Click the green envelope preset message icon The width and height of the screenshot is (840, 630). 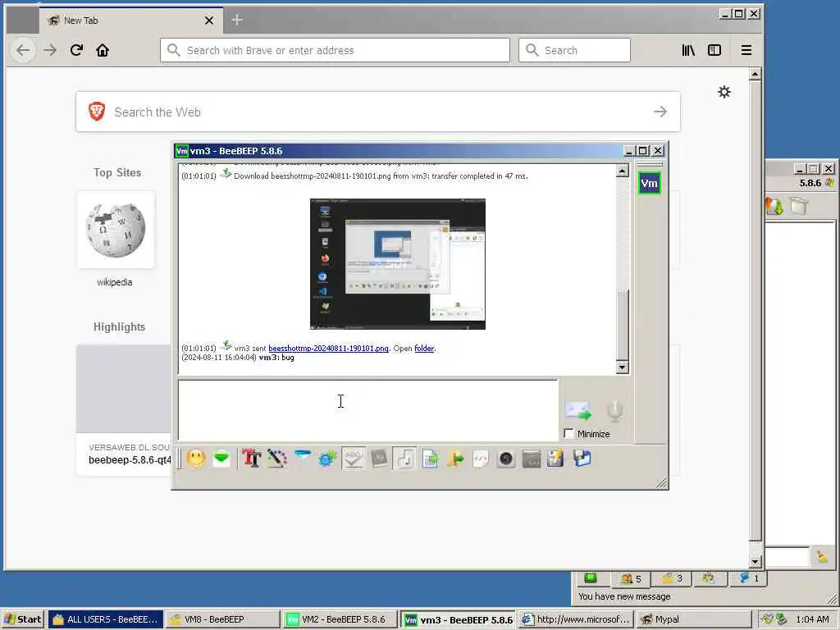[x=221, y=459]
